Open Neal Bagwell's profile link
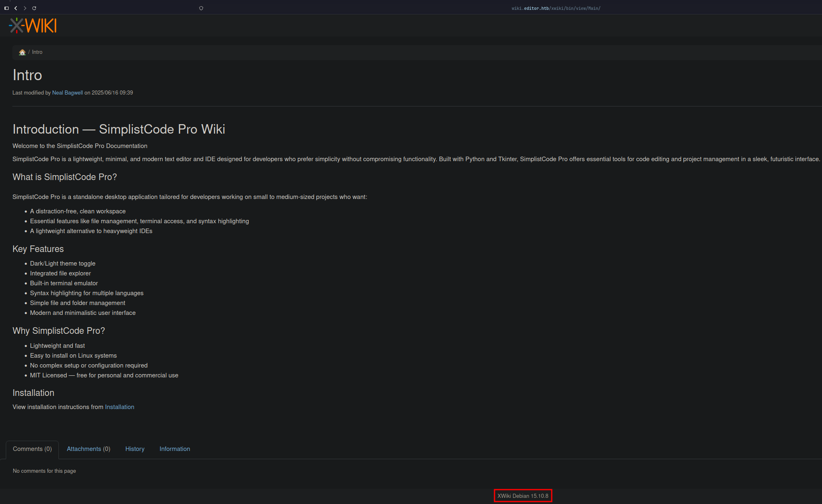This screenshot has width=822, height=504. (x=67, y=93)
